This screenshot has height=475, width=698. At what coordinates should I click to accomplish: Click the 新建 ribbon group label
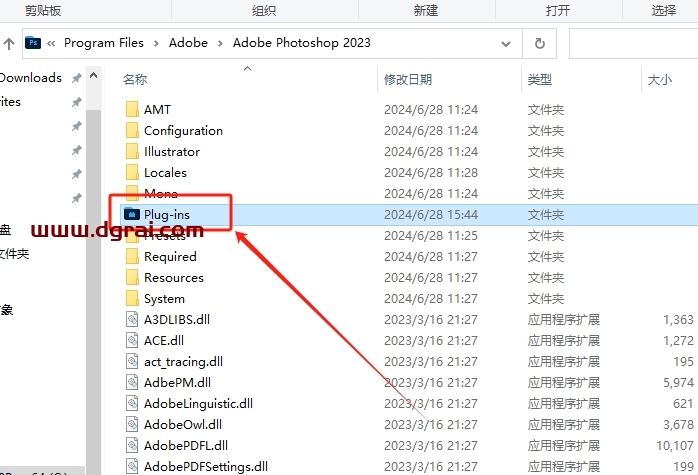point(426,10)
